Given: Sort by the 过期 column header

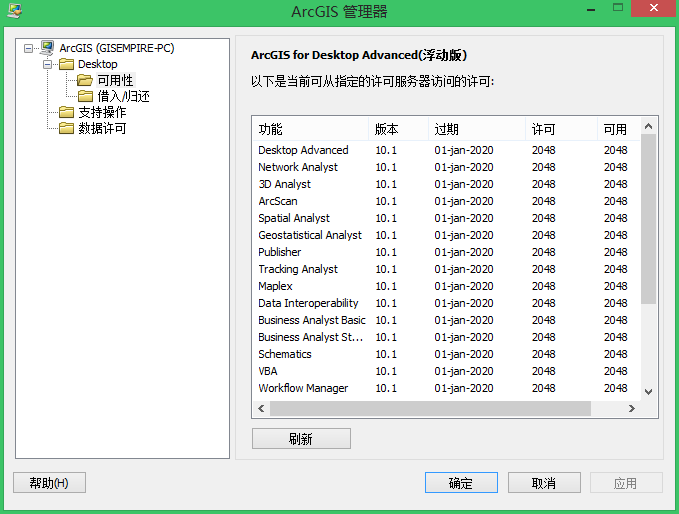Looking at the screenshot, I should click(477, 129).
